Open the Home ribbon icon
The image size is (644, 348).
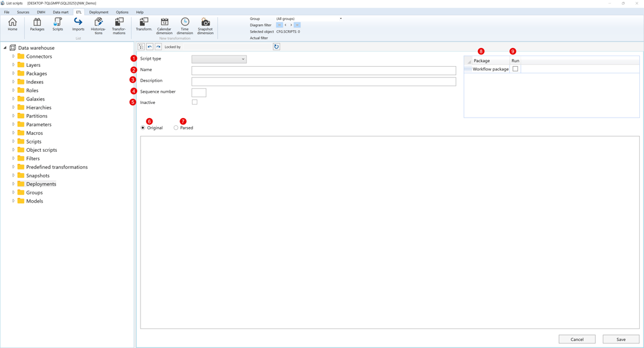click(12, 24)
